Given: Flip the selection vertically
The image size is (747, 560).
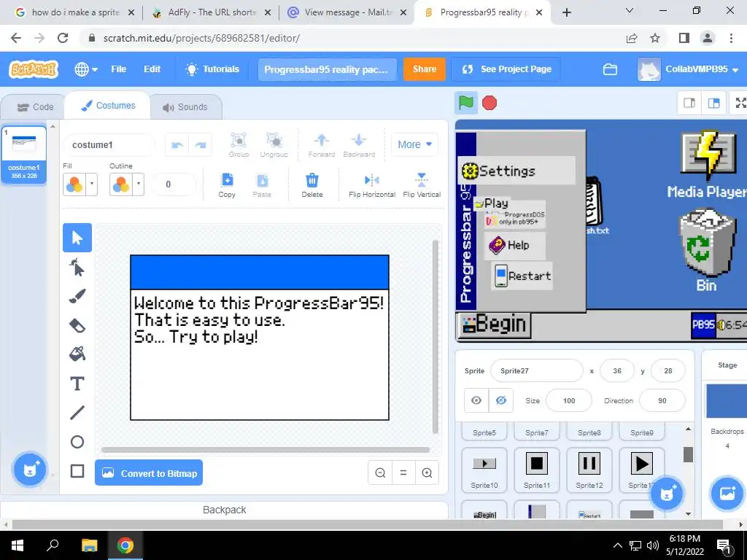Looking at the screenshot, I should 422,184.
